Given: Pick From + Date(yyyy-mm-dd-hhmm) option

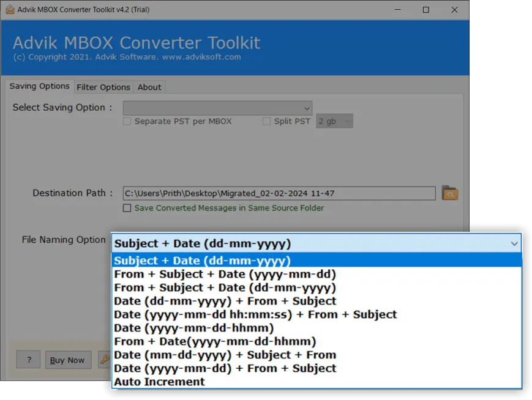Looking at the screenshot, I should coord(317,341).
